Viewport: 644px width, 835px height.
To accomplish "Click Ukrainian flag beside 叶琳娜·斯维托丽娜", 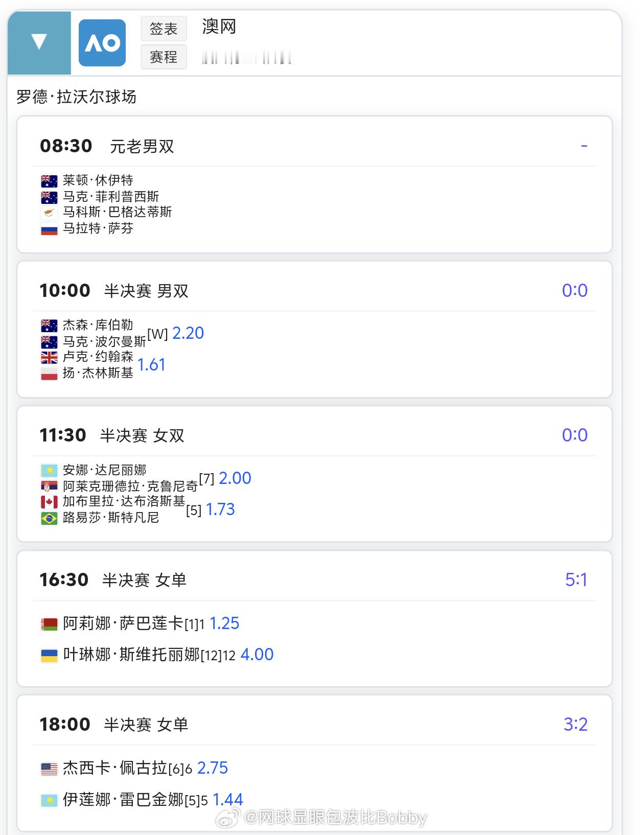I will coord(49,655).
